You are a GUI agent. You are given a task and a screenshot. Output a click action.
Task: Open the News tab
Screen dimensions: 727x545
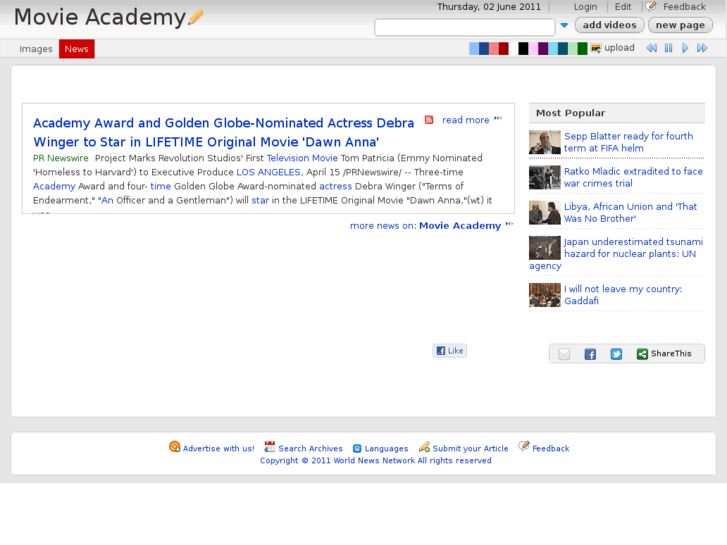(77, 49)
